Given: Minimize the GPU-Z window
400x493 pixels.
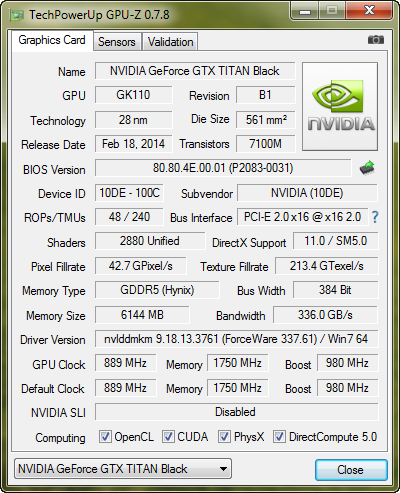Looking at the screenshot, I should [304, 10].
